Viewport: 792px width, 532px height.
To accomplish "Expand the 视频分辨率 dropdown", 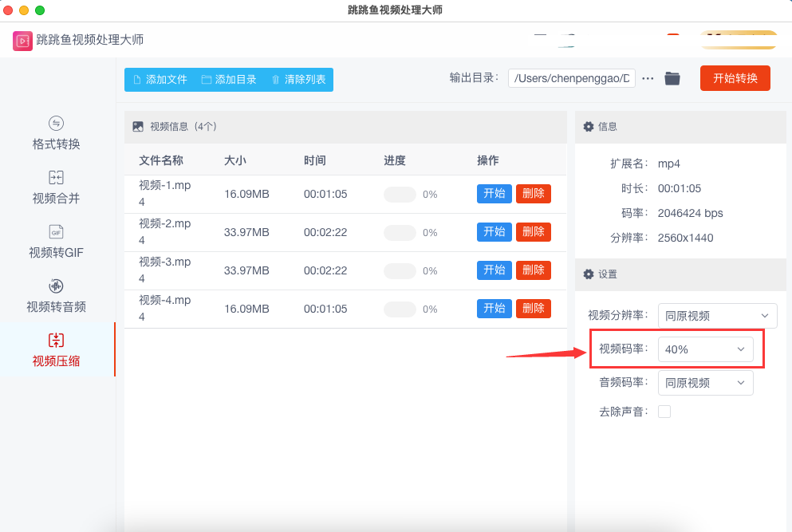I will pyautogui.click(x=717, y=316).
